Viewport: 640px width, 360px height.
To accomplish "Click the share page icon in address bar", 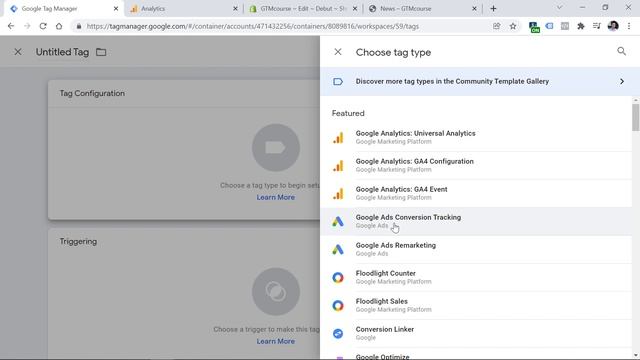I will [x=496, y=26].
